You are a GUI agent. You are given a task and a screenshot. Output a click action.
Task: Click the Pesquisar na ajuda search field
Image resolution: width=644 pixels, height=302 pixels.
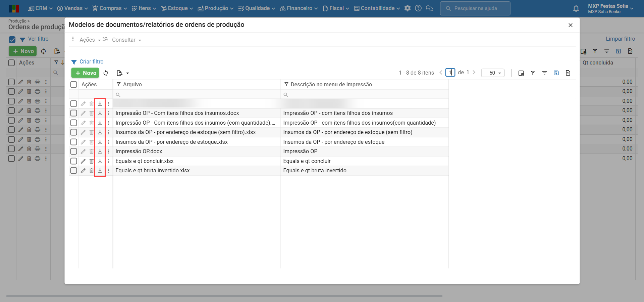click(475, 8)
